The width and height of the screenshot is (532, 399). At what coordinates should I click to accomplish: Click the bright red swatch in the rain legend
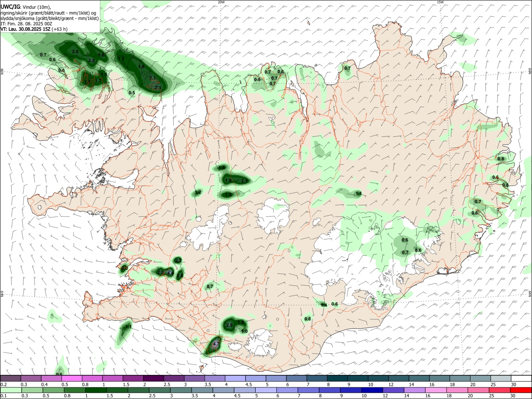pyautogui.click(x=521, y=390)
